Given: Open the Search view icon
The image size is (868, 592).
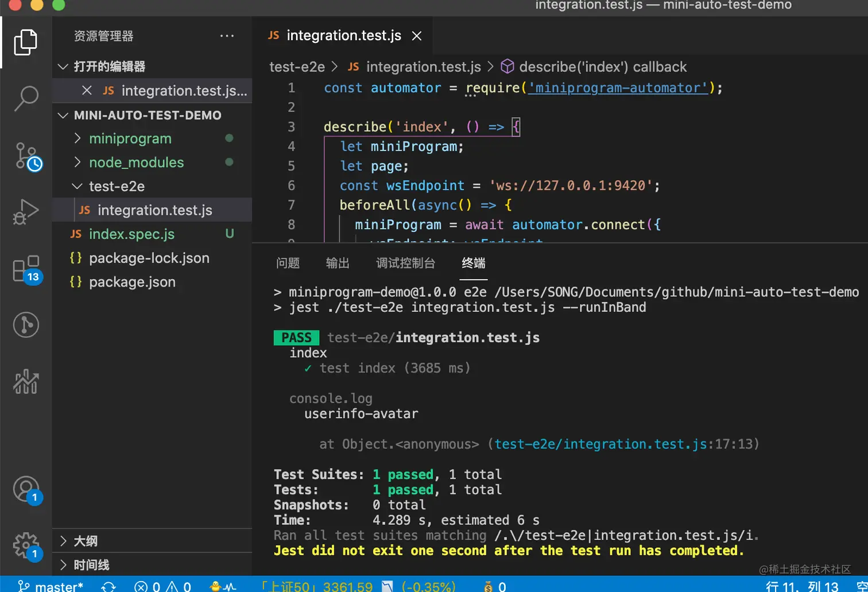Looking at the screenshot, I should (x=26, y=99).
